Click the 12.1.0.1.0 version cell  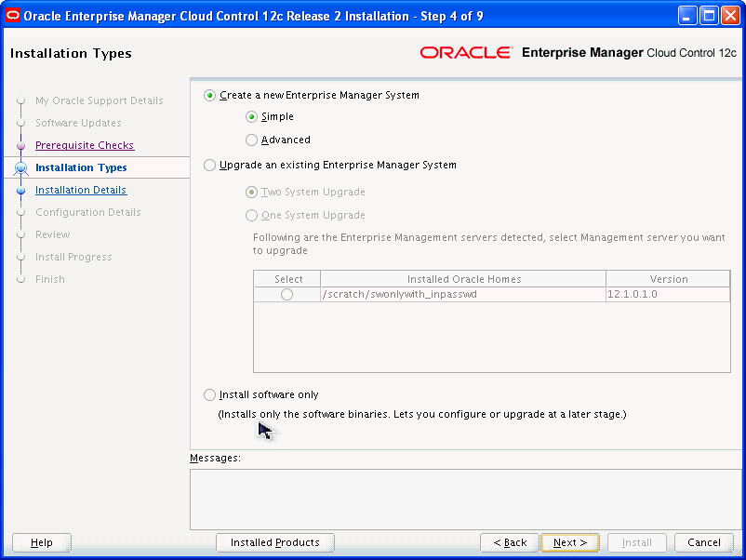click(668, 295)
